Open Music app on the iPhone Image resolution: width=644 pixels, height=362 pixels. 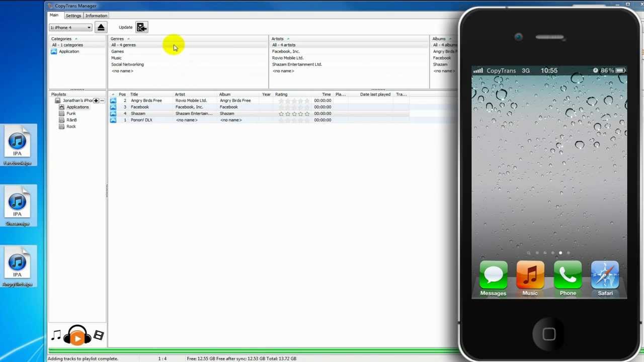530,279
